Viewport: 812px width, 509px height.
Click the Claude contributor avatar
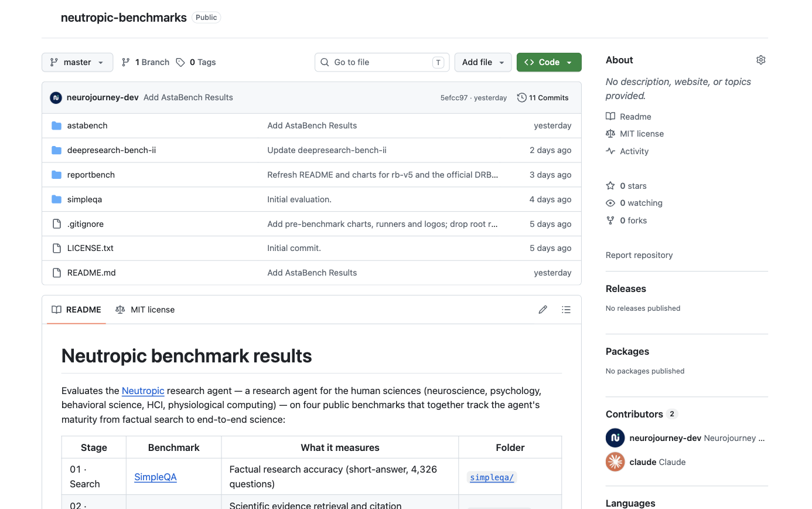coord(615,462)
